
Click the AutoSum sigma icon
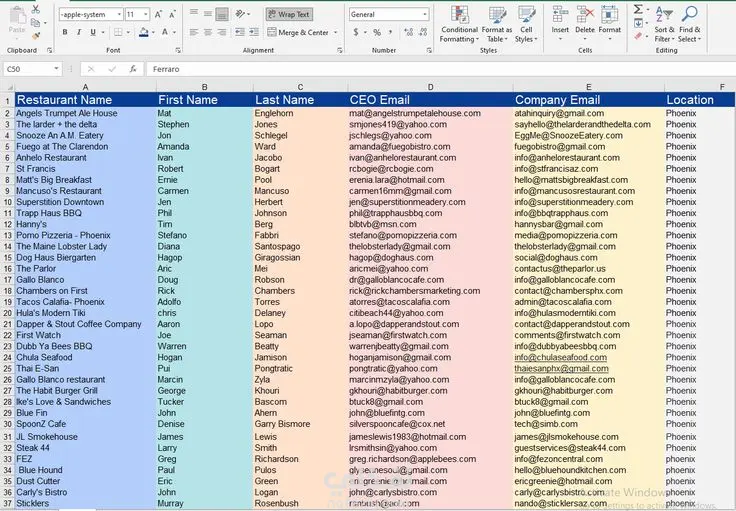point(639,8)
